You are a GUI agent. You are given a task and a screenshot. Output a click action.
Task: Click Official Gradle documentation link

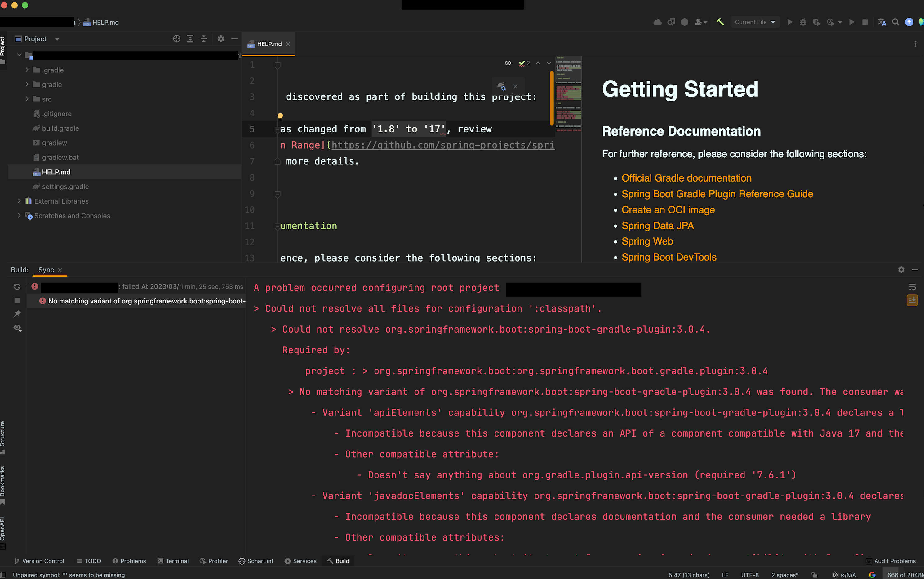click(686, 178)
